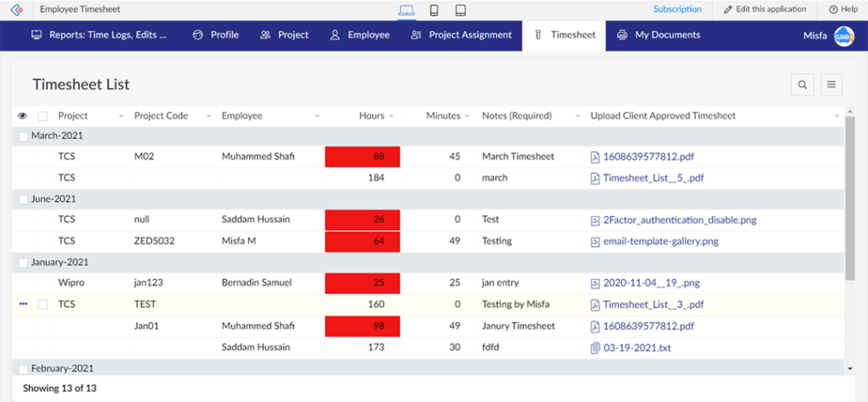Switch to laptop preview device icon
Image resolution: width=868 pixels, height=402 pixels.
click(x=406, y=10)
